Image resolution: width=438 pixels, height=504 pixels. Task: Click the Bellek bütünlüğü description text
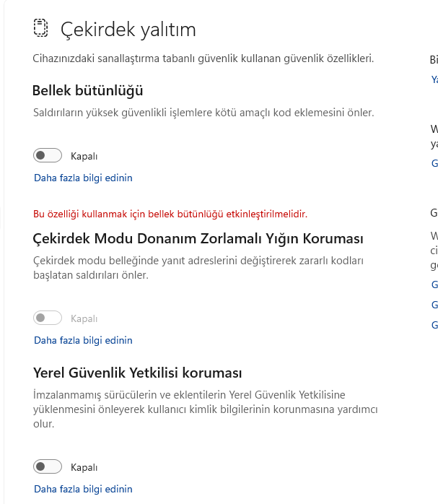(x=203, y=113)
